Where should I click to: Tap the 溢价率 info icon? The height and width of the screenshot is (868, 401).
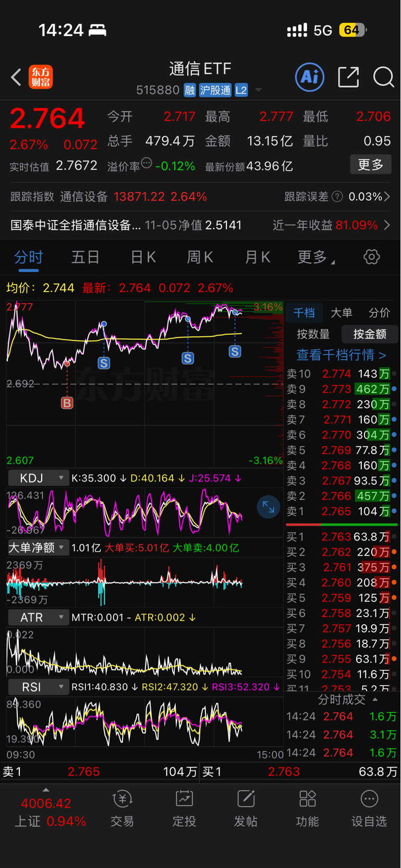(147, 163)
